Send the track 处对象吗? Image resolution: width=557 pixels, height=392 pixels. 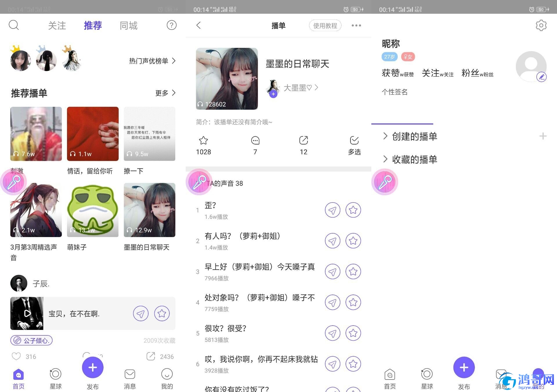pyautogui.click(x=332, y=302)
